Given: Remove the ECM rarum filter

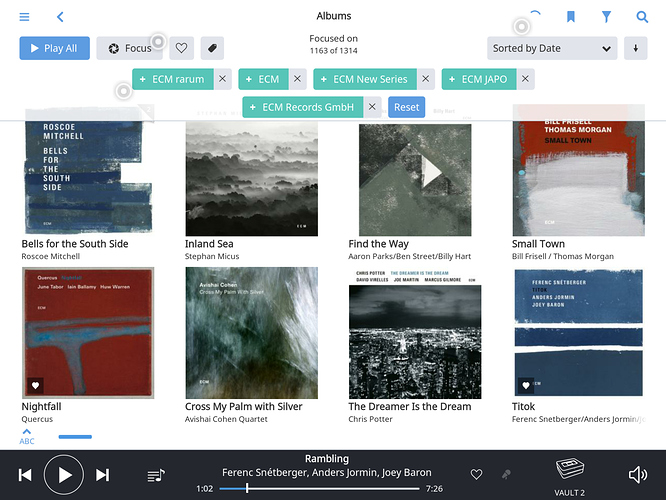Looking at the screenshot, I should tap(223, 79).
